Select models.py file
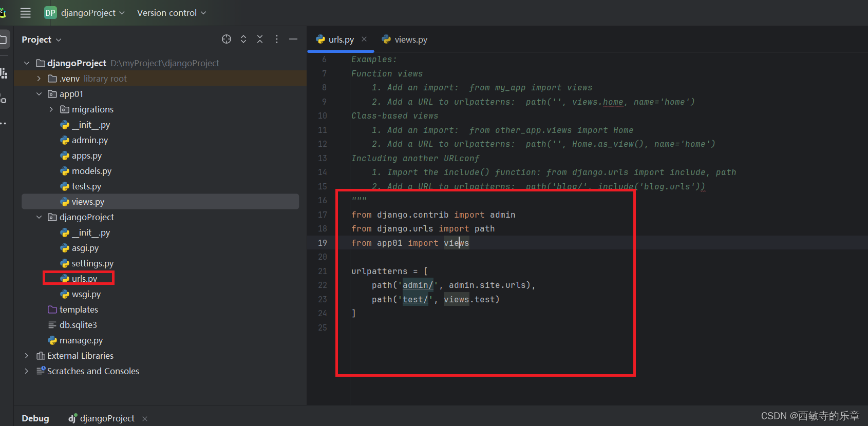The width and height of the screenshot is (868, 426). 91,171
